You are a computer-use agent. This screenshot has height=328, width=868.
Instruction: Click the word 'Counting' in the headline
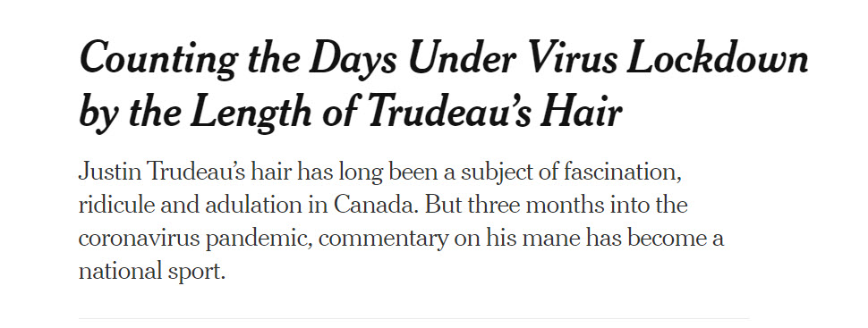159,59
